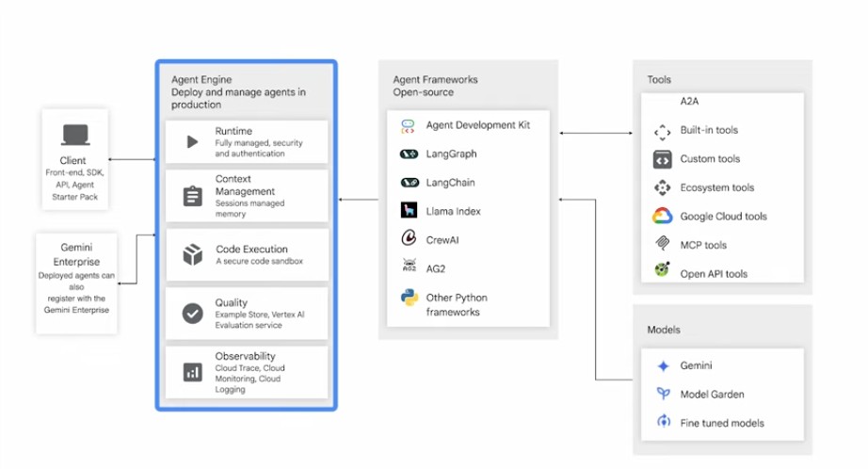The image size is (868, 469).
Task: Click the LangGraph label
Action: (x=451, y=154)
